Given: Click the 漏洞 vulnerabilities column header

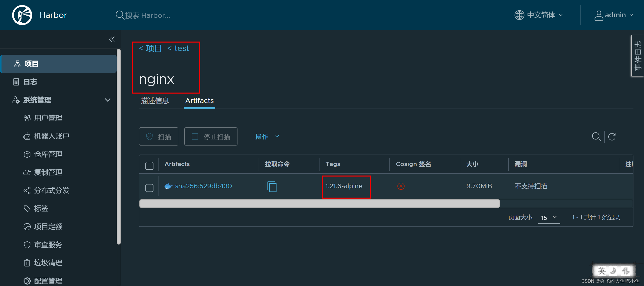Looking at the screenshot, I should coord(521,164).
